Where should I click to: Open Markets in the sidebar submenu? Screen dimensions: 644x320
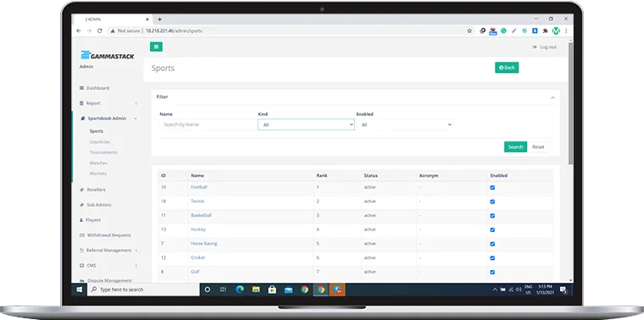tap(98, 174)
